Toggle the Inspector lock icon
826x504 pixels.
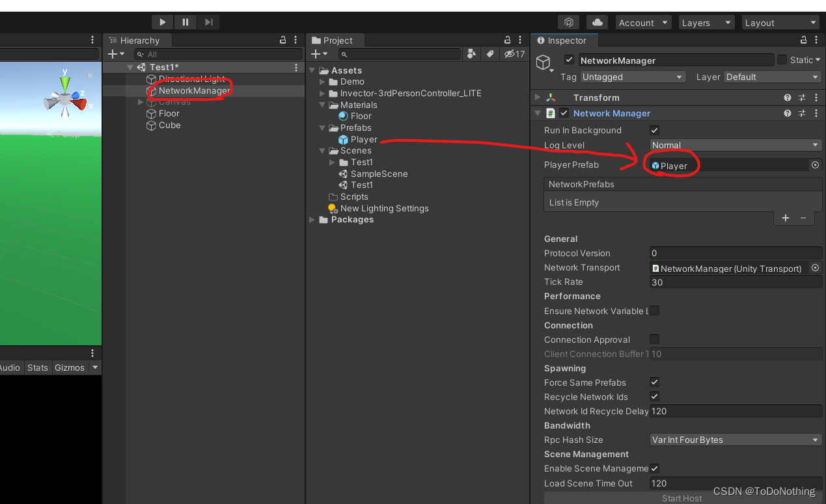pyautogui.click(x=804, y=40)
